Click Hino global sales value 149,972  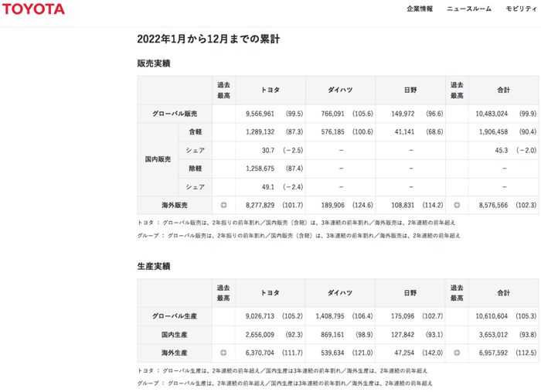tap(403, 114)
